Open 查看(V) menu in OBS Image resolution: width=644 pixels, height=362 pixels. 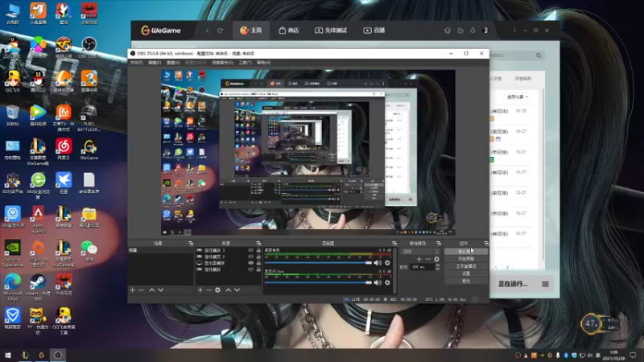(x=173, y=63)
